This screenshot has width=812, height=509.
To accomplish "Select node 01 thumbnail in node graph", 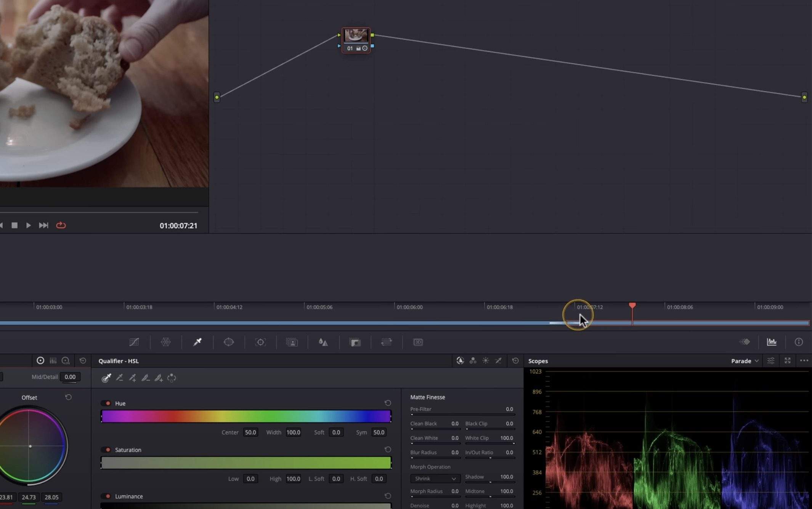I will 356,35.
